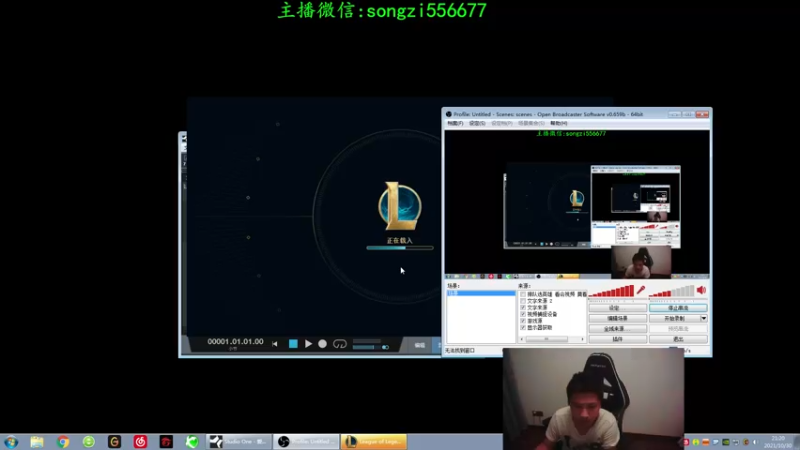Open the green circular taskbar app
This screenshot has height=450, width=800.
point(89,442)
